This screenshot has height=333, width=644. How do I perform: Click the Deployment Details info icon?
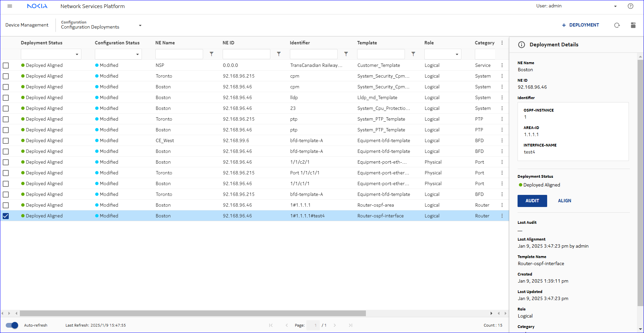pyautogui.click(x=521, y=45)
